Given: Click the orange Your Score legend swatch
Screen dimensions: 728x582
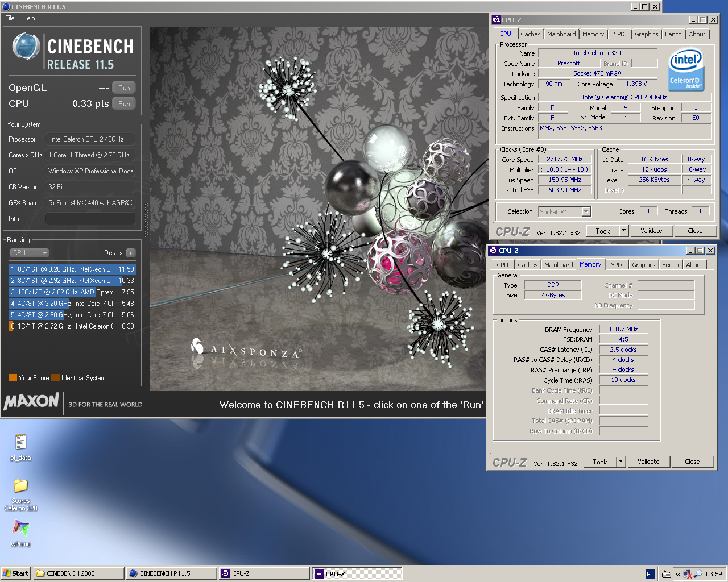Looking at the screenshot, I should coord(13,378).
